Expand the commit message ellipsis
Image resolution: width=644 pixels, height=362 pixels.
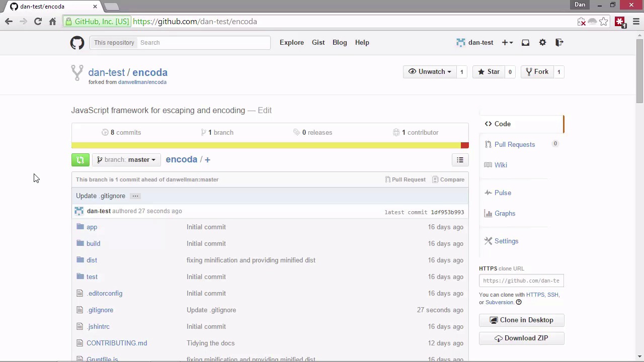(x=135, y=196)
